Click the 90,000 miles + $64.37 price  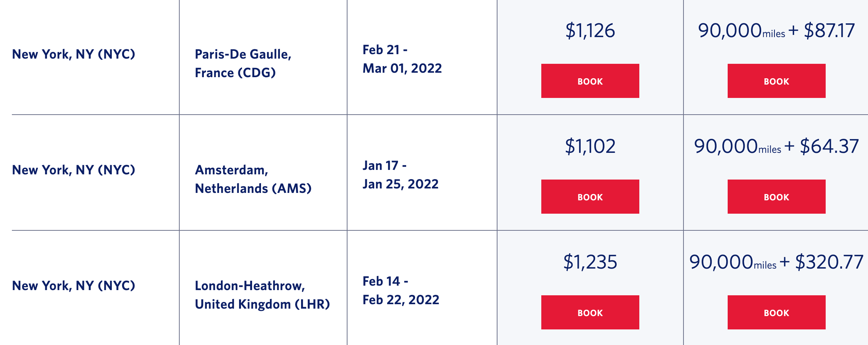pyautogui.click(x=776, y=146)
